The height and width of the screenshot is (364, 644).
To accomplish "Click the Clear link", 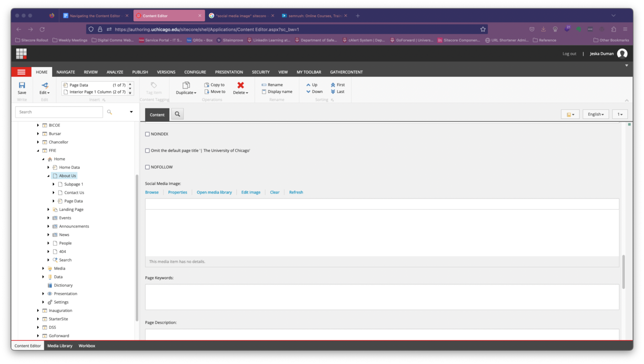I will tap(274, 192).
